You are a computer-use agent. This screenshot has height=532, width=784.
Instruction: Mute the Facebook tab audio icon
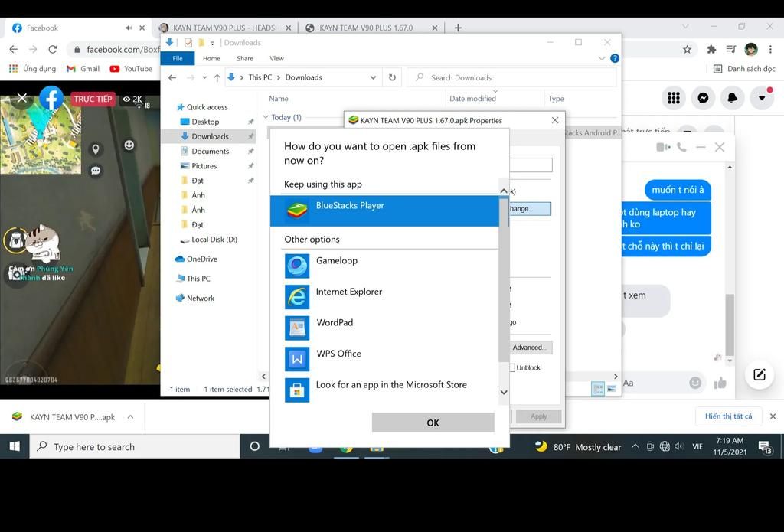pos(129,28)
